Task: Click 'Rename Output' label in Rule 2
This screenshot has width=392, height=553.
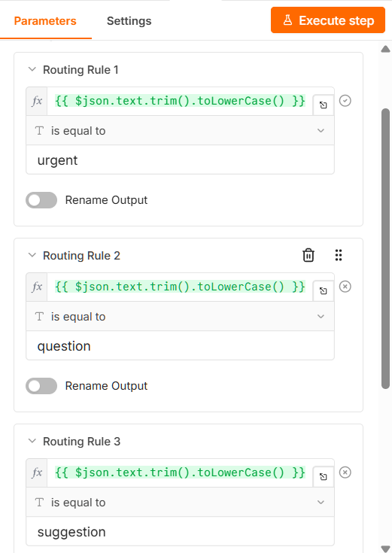Action: (106, 386)
